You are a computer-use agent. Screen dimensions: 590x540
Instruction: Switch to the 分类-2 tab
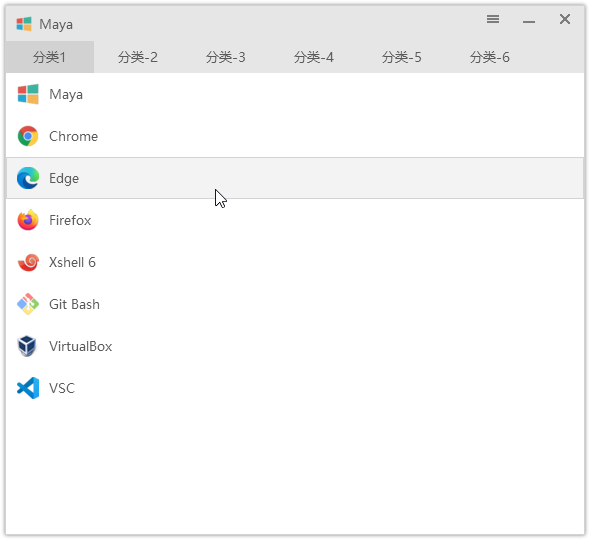[x=138, y=57]
